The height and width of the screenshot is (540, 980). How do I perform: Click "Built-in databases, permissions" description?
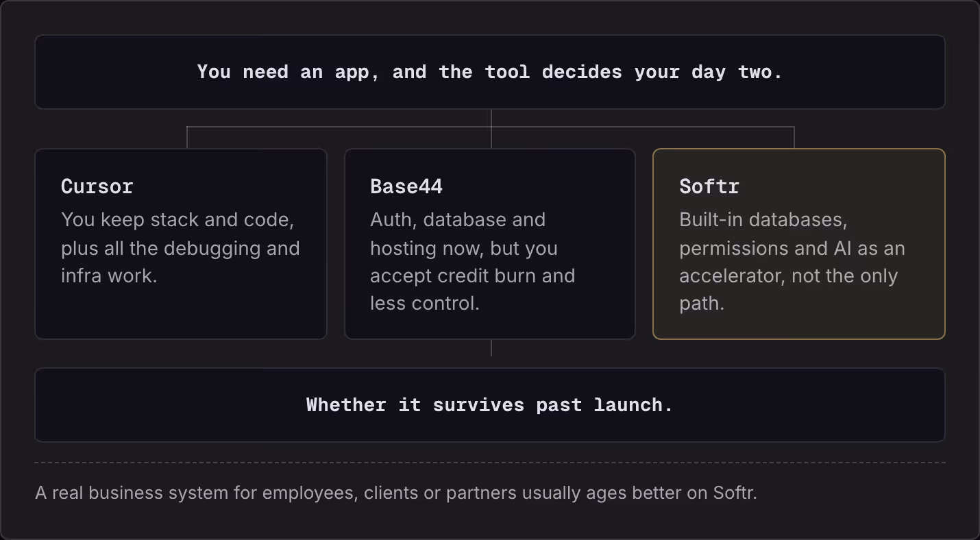click(x=792, y=261)
